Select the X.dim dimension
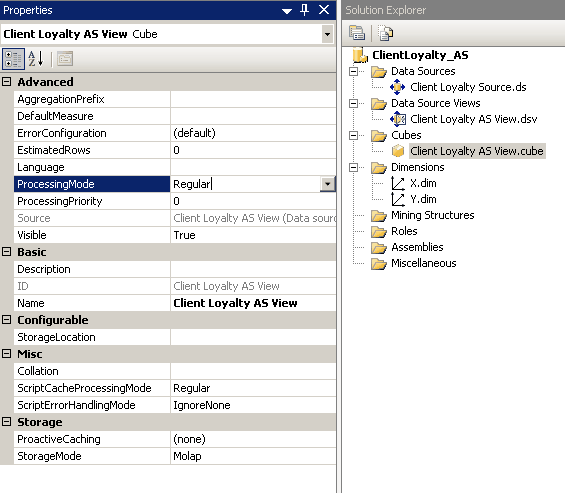 click(x=423, y=183)
